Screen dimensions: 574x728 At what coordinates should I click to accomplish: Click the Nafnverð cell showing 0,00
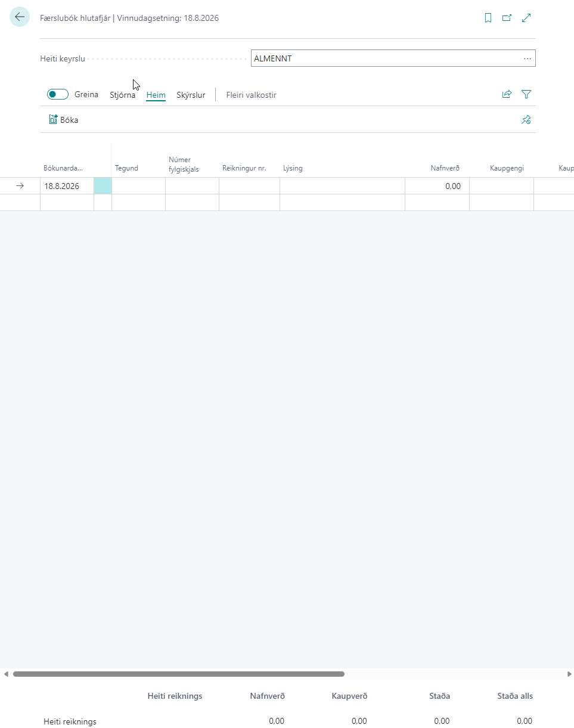point(437,186)
